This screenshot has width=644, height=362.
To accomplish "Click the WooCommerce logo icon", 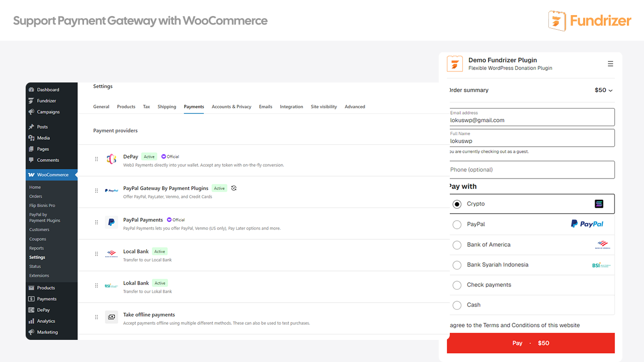I will click(32, 175).
